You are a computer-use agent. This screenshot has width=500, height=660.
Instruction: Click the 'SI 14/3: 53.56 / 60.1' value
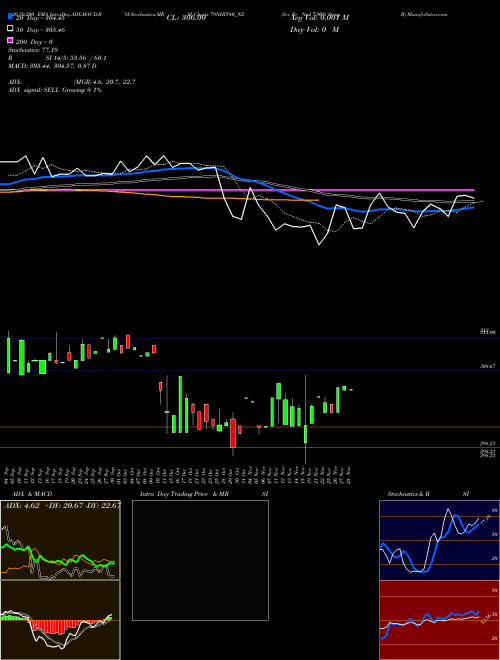76,58
